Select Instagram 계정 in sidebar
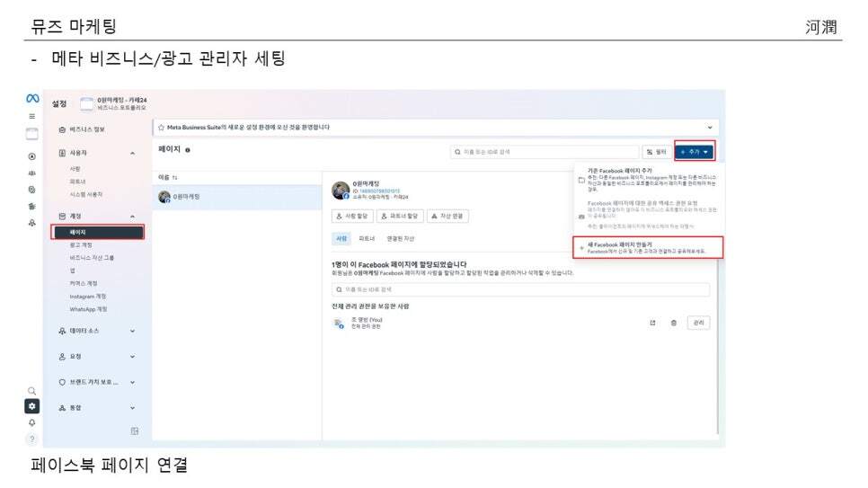The image size is (868, 488). coord(88,297)
